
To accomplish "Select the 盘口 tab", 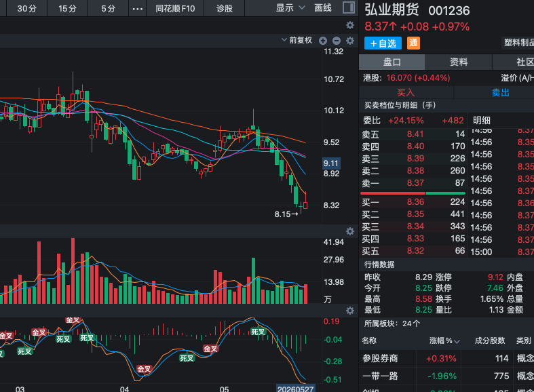I will 392,62.
